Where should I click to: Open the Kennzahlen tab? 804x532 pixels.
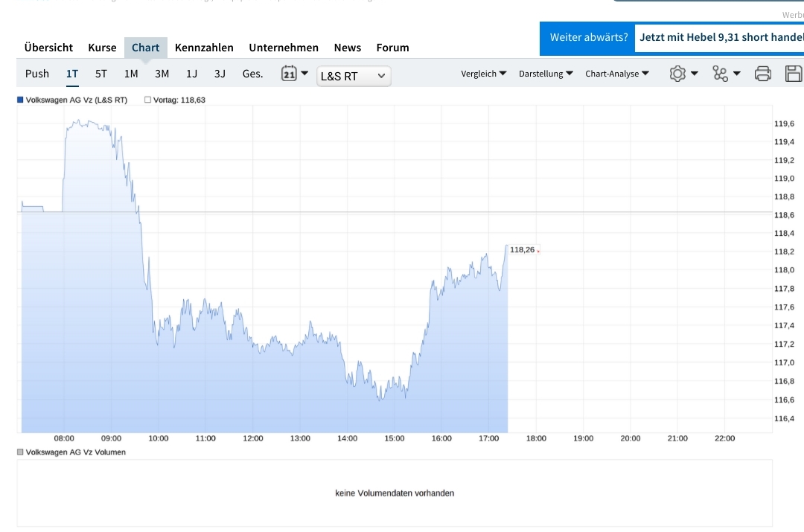pos(204,48)
